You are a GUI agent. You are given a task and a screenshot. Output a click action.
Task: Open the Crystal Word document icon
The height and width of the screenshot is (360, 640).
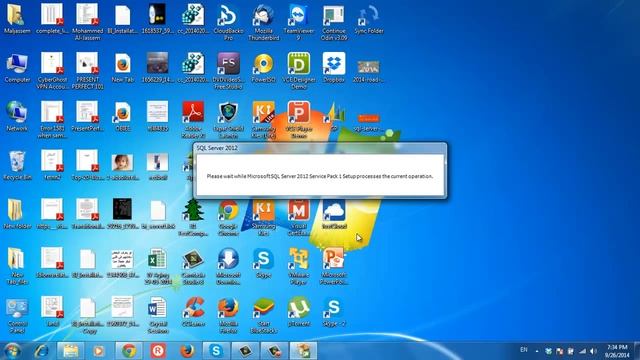pyautogui.click(x=158, y=315)
